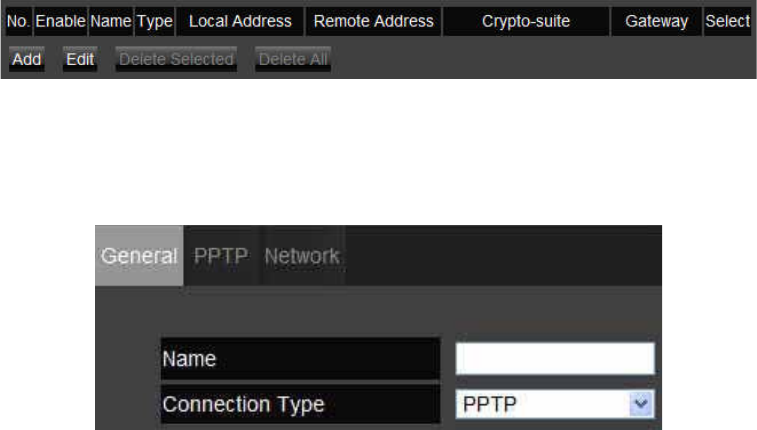Click the No. column header
Screen dimensions: 757x430
click(x=18, y=21)
